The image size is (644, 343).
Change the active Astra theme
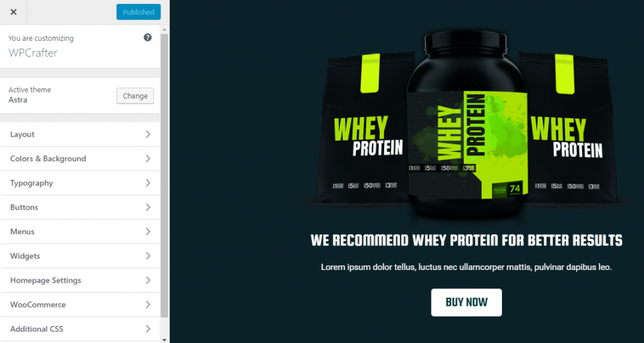(x=135, y=96)
